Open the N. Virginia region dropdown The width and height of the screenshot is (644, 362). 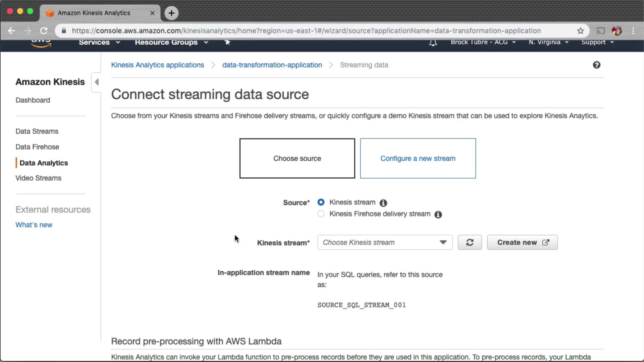tap(548, 42)
